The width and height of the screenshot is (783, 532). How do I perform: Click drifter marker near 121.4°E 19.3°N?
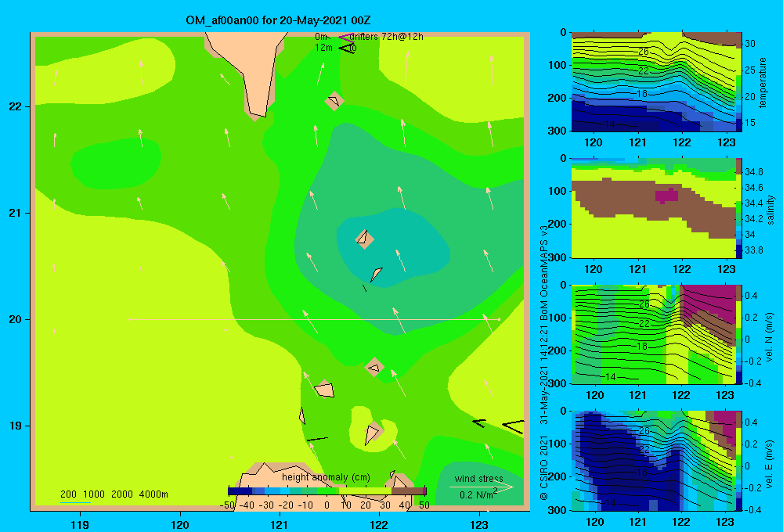325,389
